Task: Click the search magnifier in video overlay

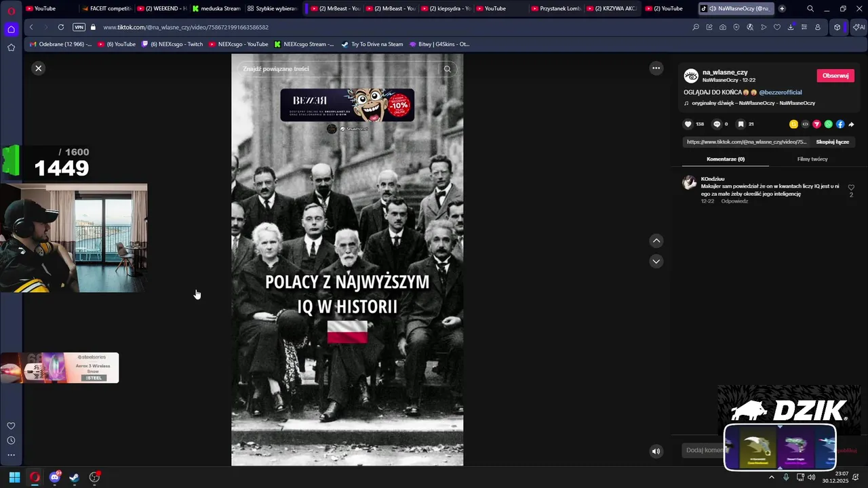Action: pyautogui.click(x=447, y=68)
